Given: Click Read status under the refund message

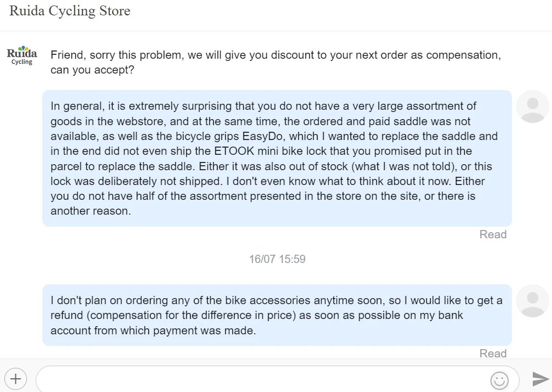Looking at the screenshot, I should point(493,353).
